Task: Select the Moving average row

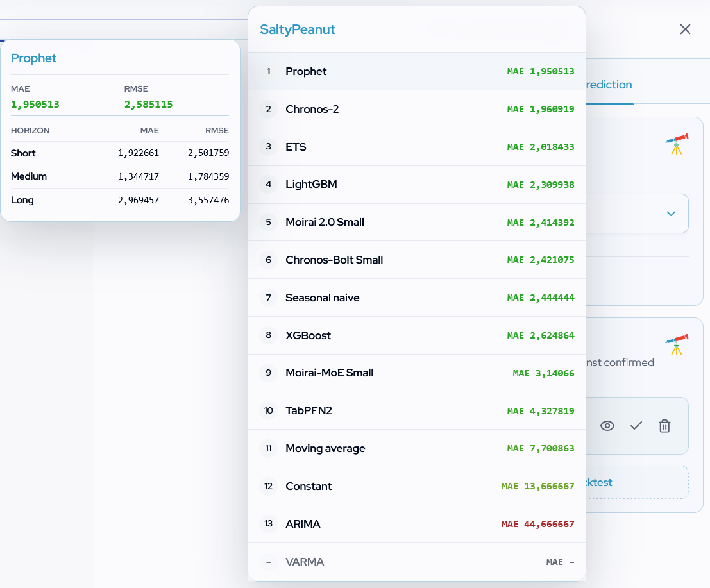Action: coord(417,449)
